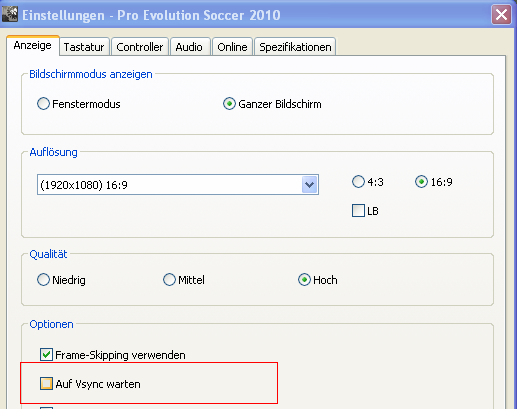Switch to the Tastatur tab
The height and width of the screenshot is (409, 517).
tap(84, 47)
